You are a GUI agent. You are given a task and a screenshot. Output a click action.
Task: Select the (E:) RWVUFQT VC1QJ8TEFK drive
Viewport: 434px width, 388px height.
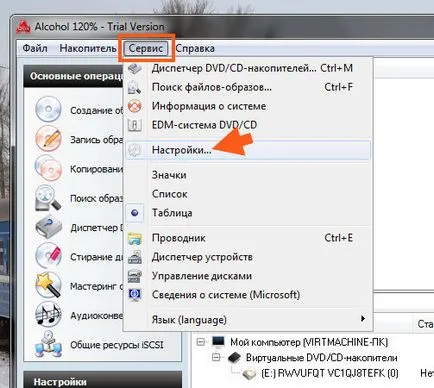point(330,373)
